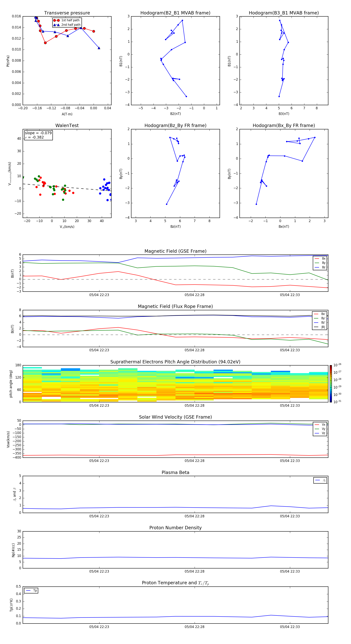This screenshot has height=644, width=351.
Task: Click the "Tp(10^6K)" axis label
Action: [x=11, y=605]
